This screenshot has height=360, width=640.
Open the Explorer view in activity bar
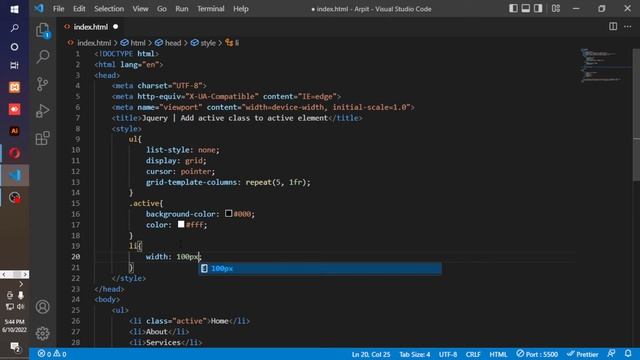(x=42, y=30)
